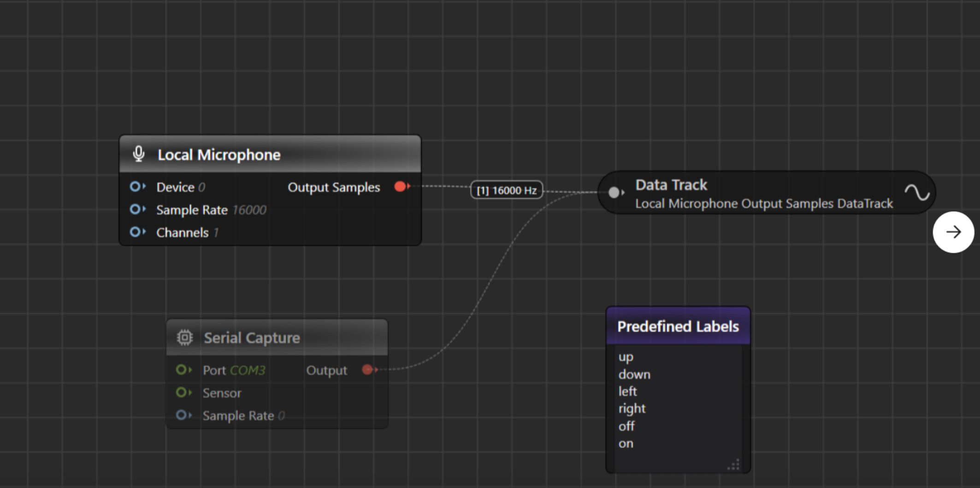This screenshot has height=488, width=980.
Task: Click the green Port connector on Serial Capture
Action: [x=181, y=369]
